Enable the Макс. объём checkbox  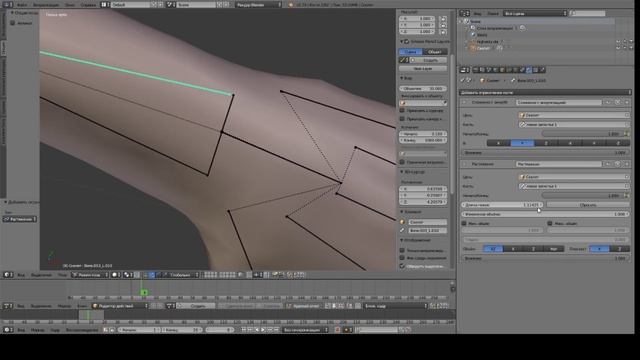click(550, 223)
